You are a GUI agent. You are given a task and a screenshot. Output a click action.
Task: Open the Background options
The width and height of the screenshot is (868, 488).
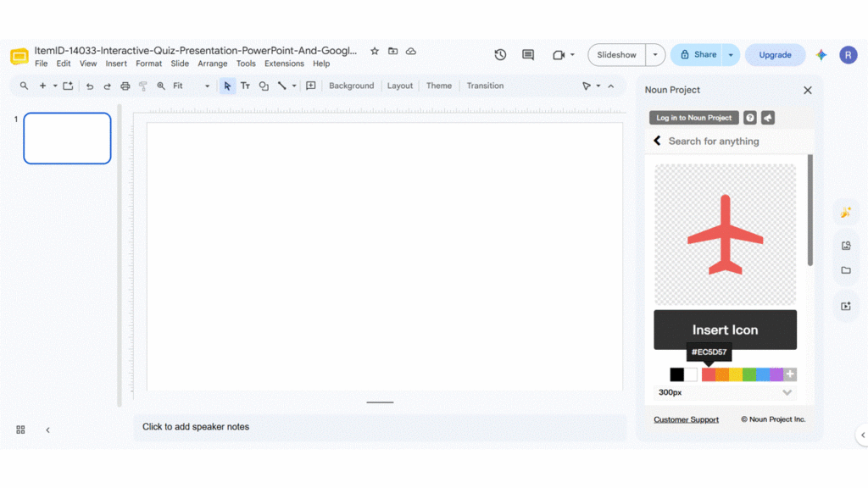tap(352, 86)
